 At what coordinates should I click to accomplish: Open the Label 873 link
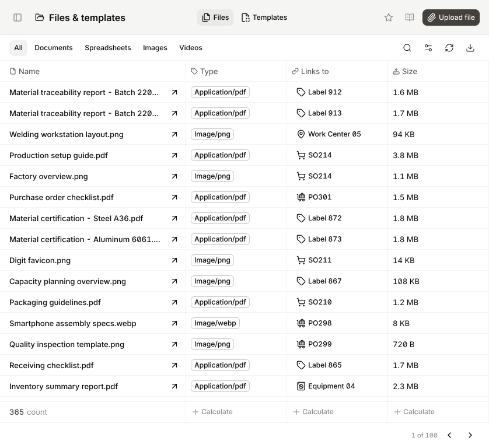pyautogui.click(x=319, y=239)
